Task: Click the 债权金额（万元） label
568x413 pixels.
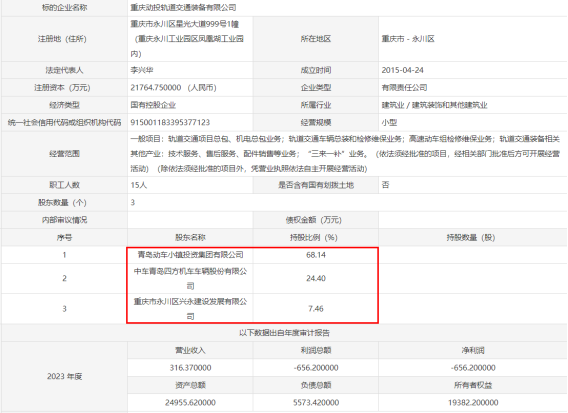Action: [x=314, y=220]
